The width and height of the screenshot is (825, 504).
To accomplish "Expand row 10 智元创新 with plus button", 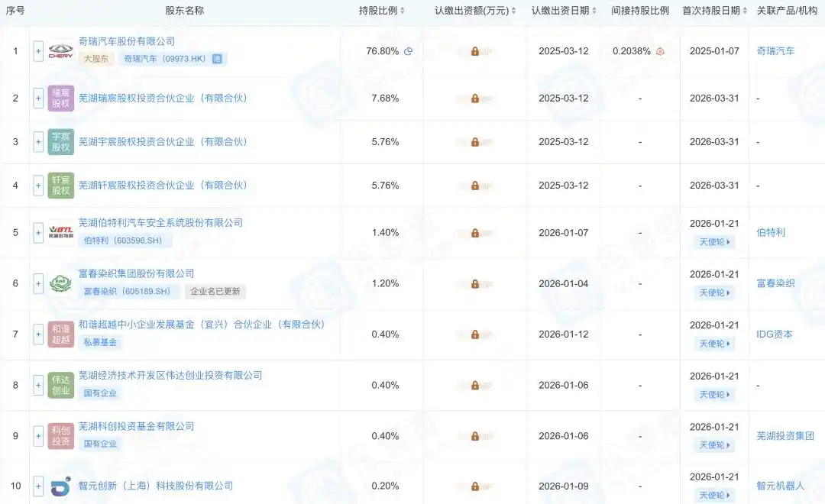I will coord(38,486).
